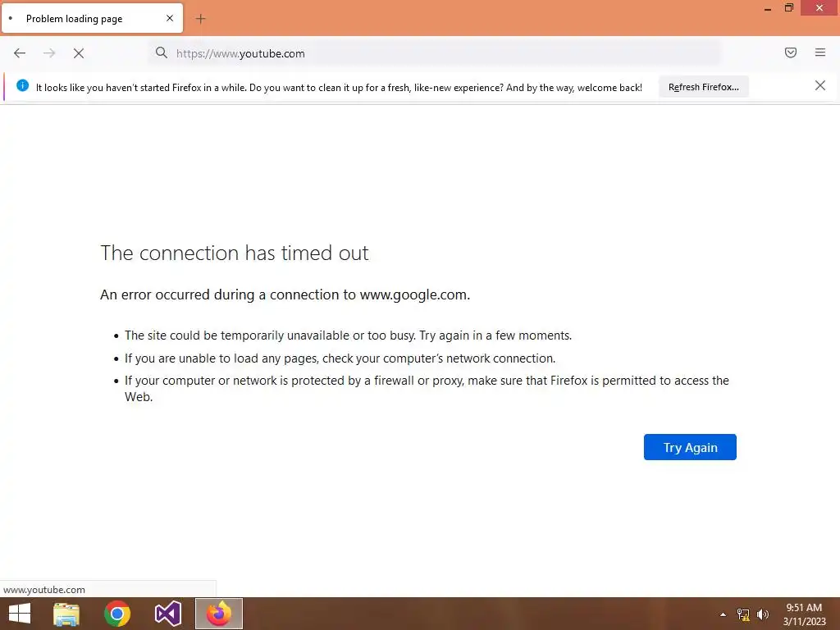Open a new tab with the plus
The image size is (840, 630).
click(200, 19)
